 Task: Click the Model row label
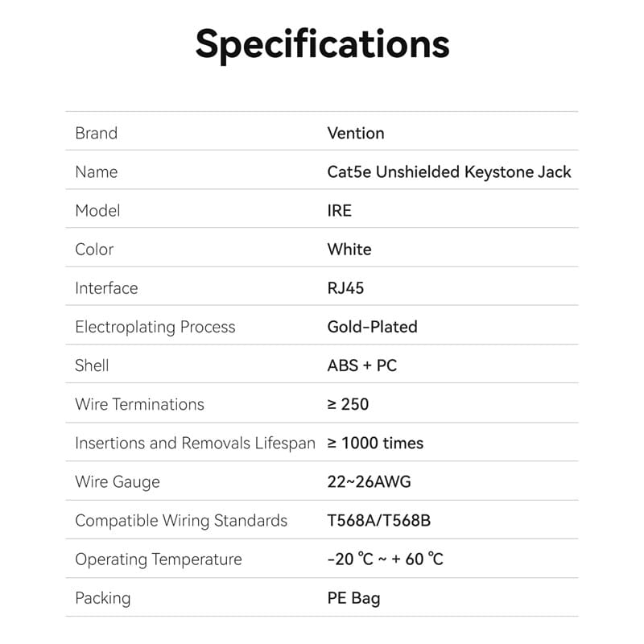pos(97,210)
